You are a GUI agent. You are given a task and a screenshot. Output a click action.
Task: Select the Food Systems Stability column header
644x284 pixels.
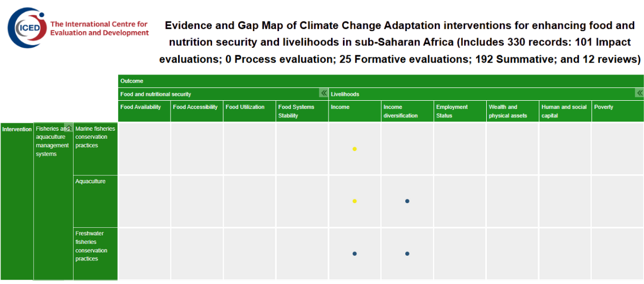tap(302, 111)
